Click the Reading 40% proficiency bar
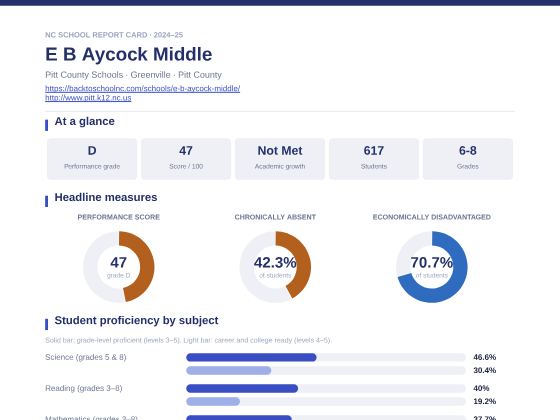 326,388
